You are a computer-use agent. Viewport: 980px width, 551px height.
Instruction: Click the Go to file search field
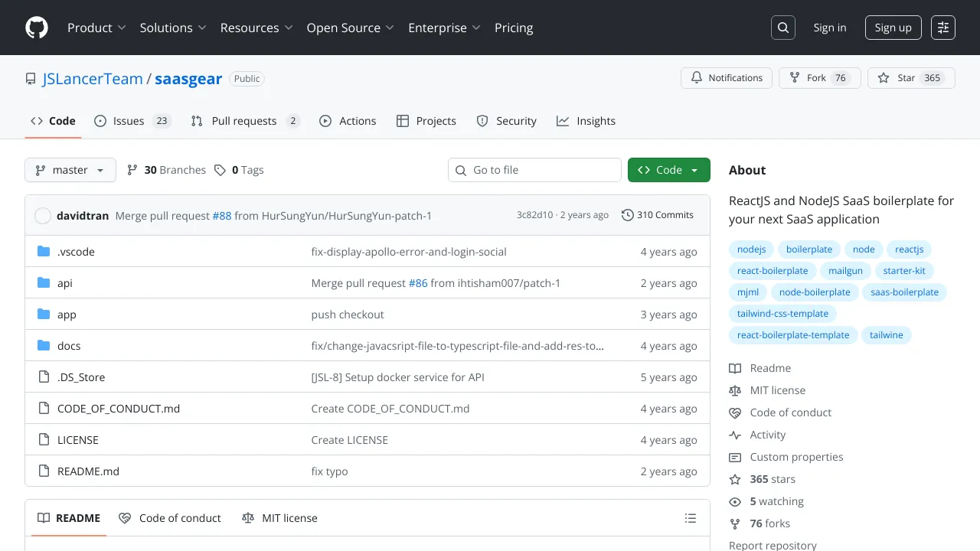pyautogui.click(x=534, y=170)
